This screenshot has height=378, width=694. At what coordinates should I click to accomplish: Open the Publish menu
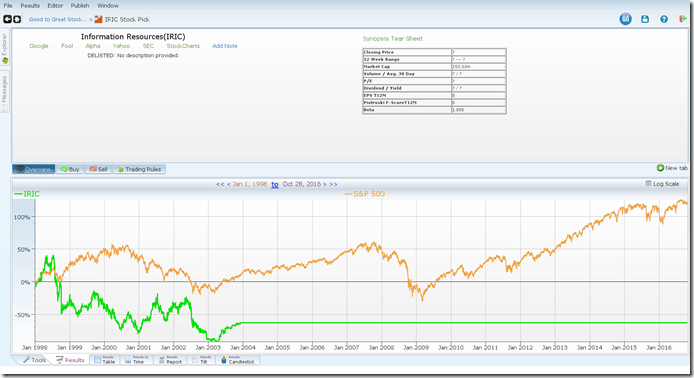[80, 6]
